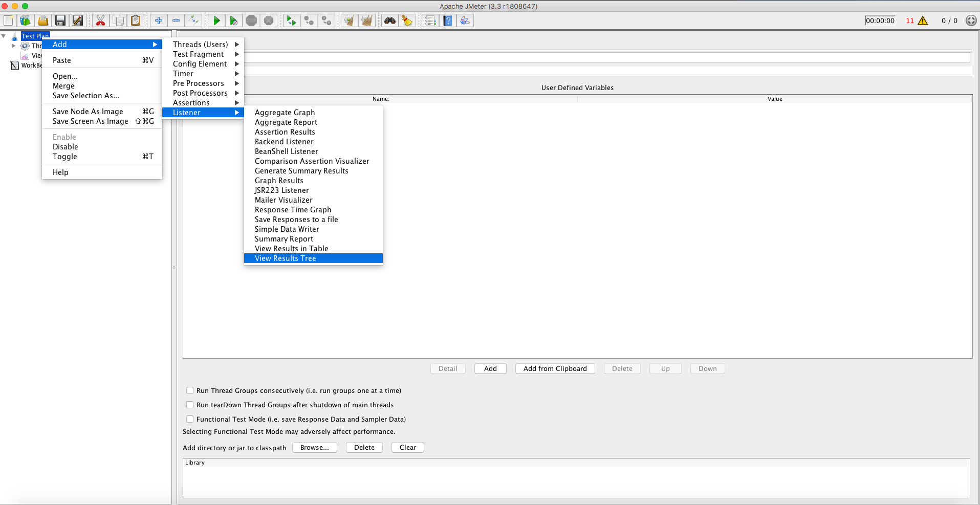This screenshot has width=980, height=505.
Task: Cut selection using the scissors icon
Action: pyautogui.click(x=101, y=20)
